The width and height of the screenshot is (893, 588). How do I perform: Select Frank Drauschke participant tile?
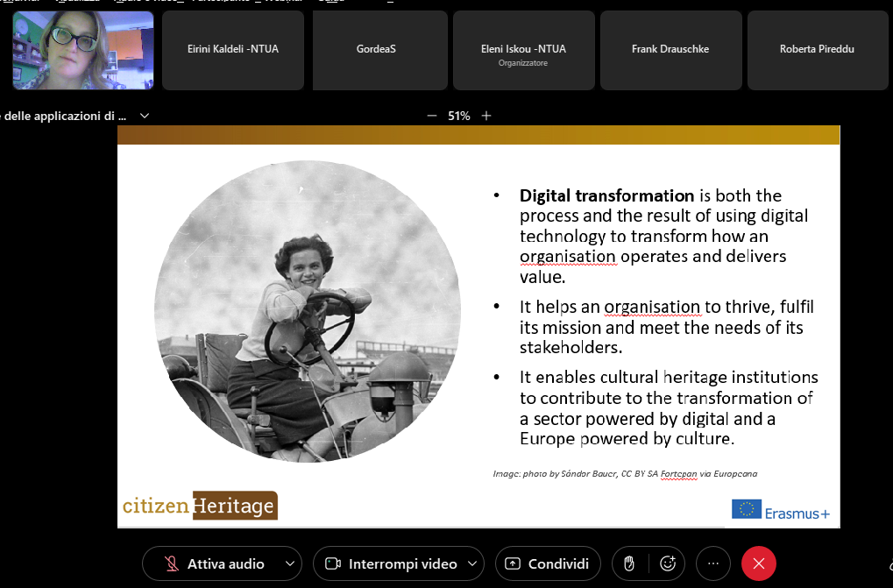[x=670, y=50]
